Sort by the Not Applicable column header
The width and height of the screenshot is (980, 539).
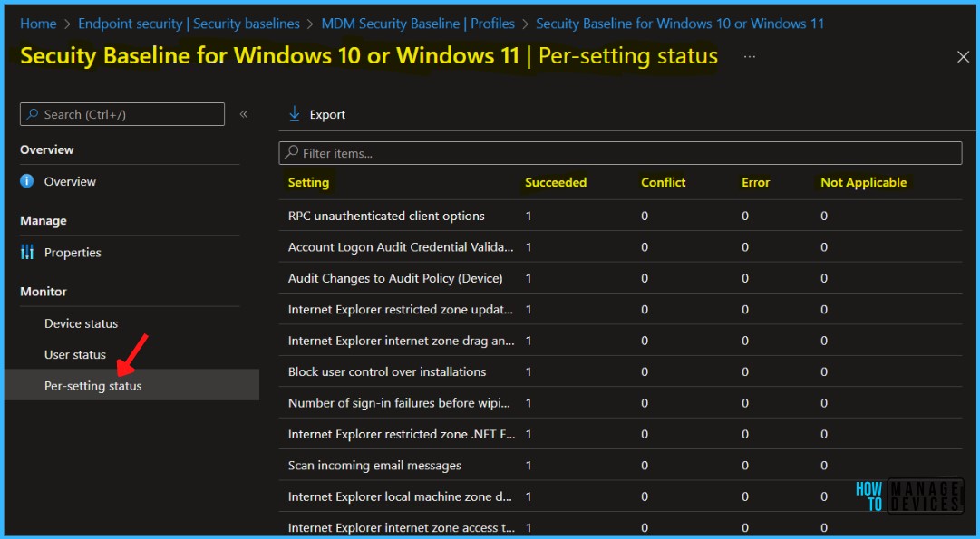coord(863,182)
